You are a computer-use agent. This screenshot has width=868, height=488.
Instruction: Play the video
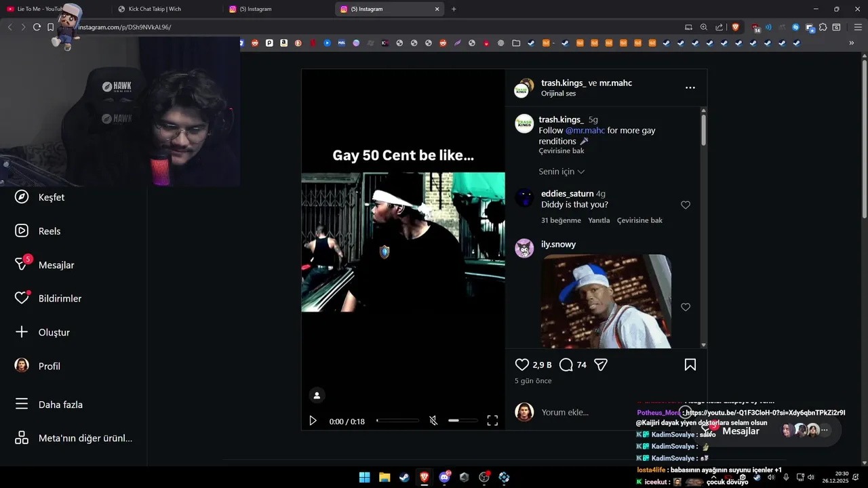pyautogui.click(x=313, y=421)
